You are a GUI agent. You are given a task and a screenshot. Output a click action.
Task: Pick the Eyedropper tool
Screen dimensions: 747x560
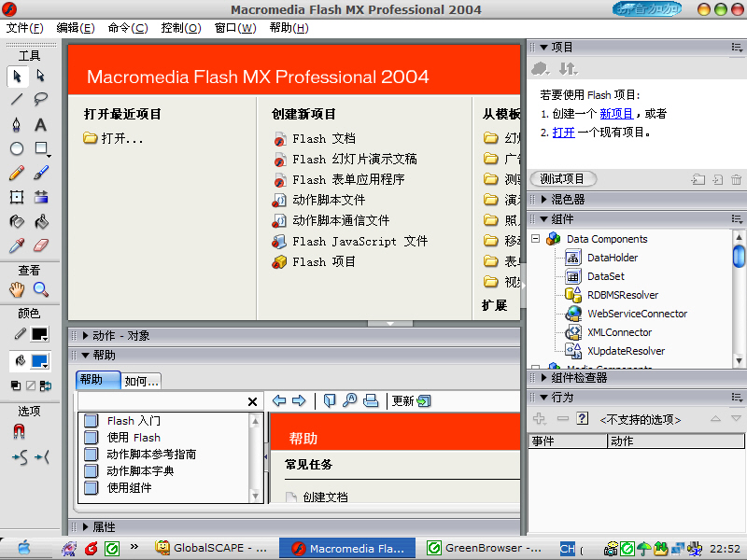pos(17,245)
